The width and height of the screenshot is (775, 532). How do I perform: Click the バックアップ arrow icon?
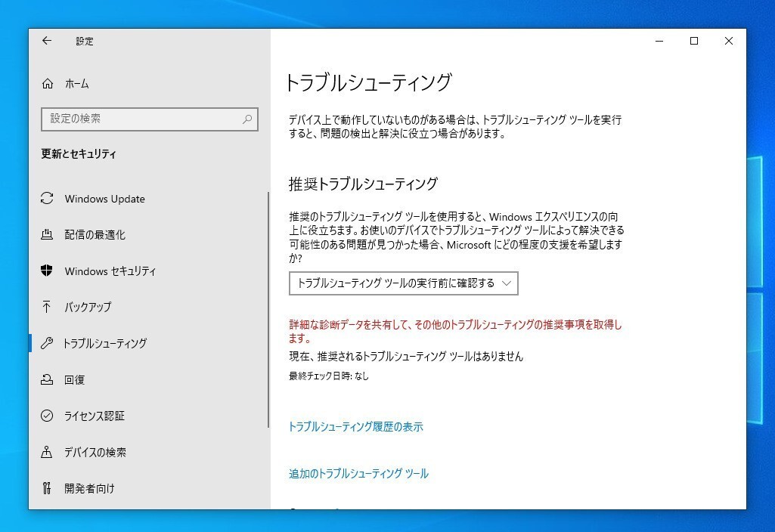coord(47,307)
